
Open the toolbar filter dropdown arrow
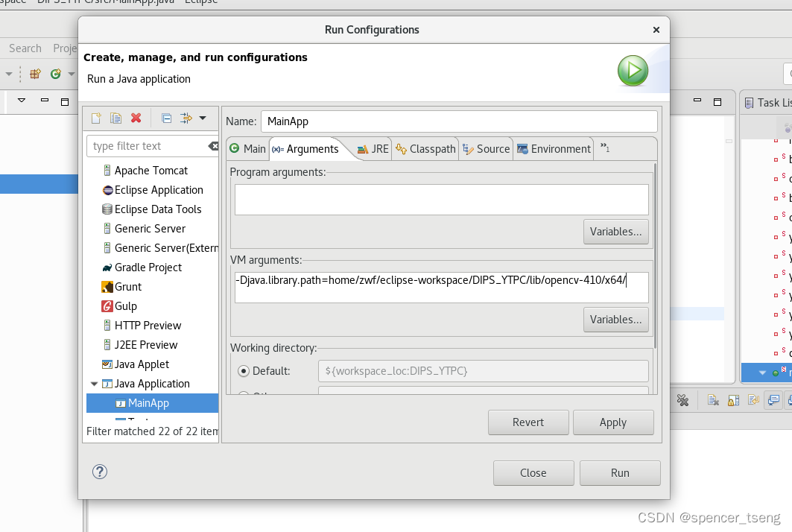[203, 118]
